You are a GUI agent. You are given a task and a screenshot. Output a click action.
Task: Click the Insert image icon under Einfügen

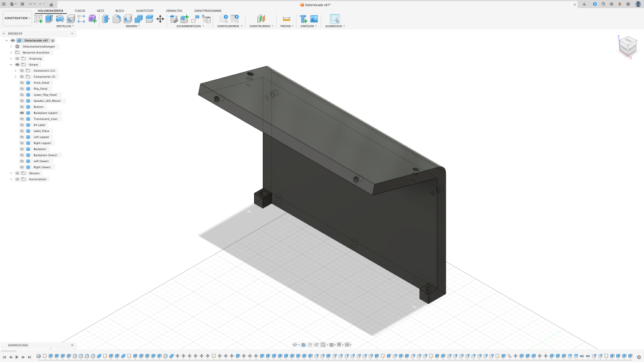(x=313, y=19)
